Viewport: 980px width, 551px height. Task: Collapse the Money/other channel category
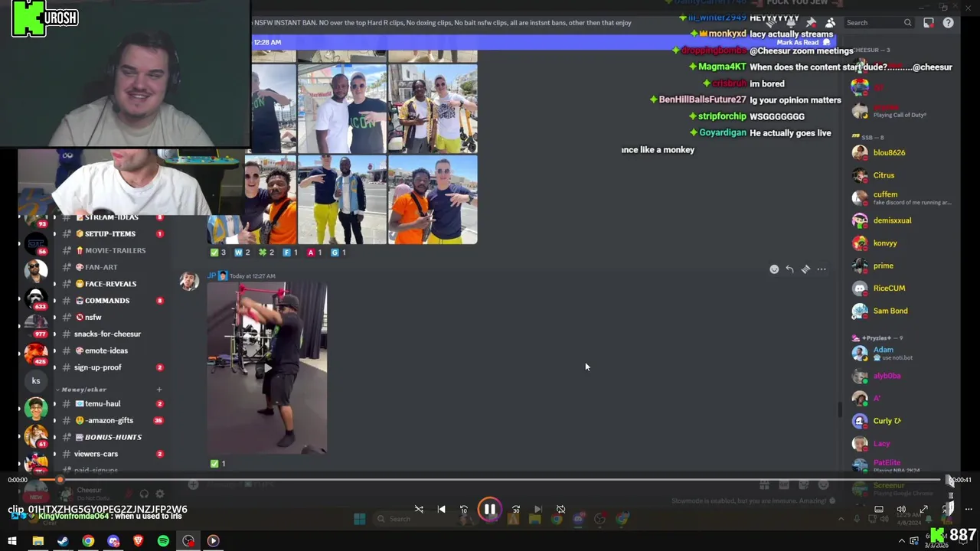point(83,390)
